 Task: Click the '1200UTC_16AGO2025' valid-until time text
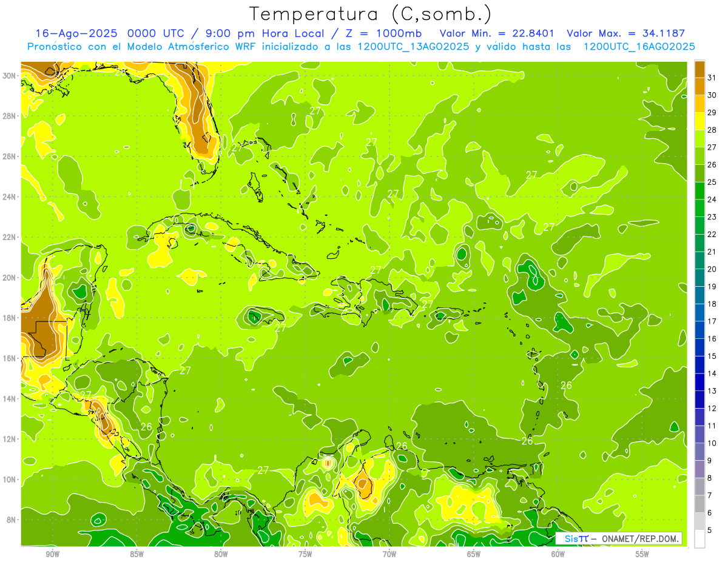(x=639, y=47)
